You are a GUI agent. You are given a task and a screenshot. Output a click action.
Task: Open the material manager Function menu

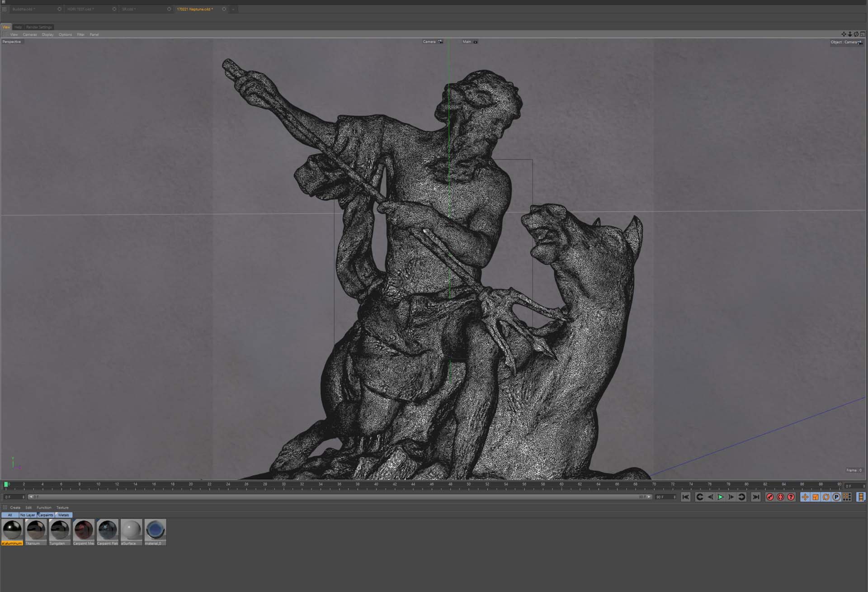click(x=44, y=507)
